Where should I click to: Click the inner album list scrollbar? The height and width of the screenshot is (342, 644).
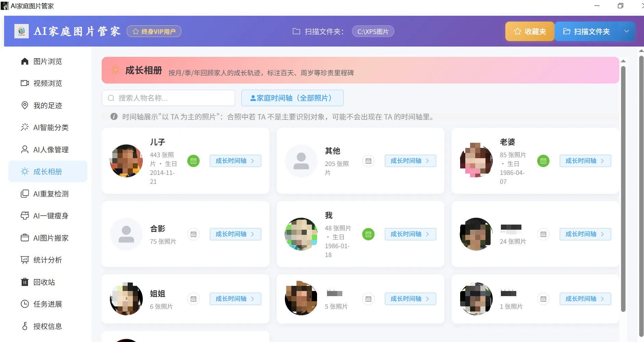(x=623, y=188)
